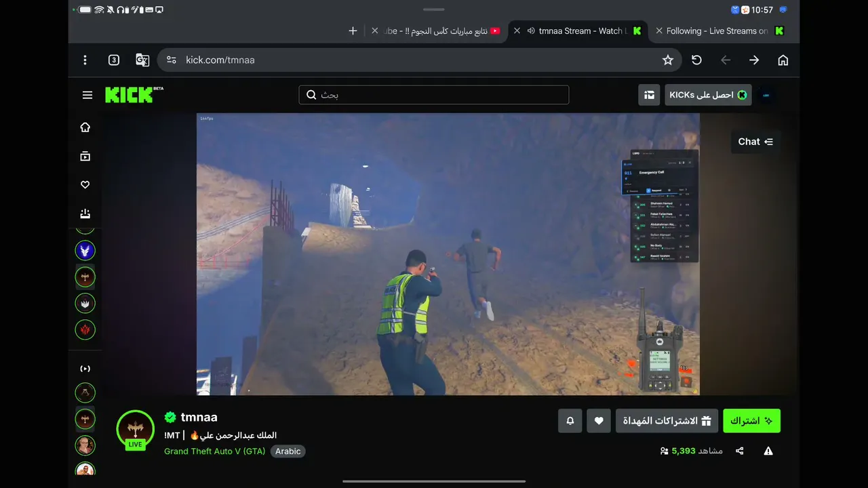Click the tmnaa streamer avatar with LIVE badge
Screen dimensions: 868x488
tap(136, 430)
